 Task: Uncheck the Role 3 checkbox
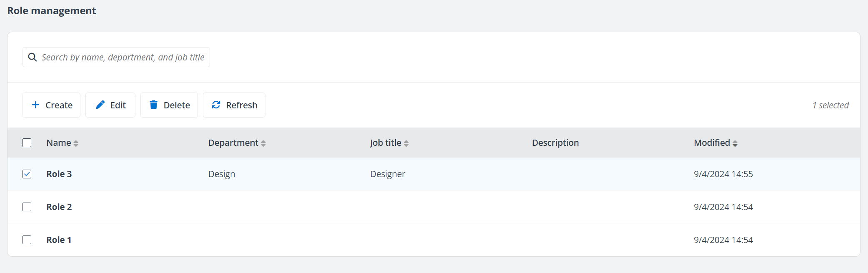27,174
